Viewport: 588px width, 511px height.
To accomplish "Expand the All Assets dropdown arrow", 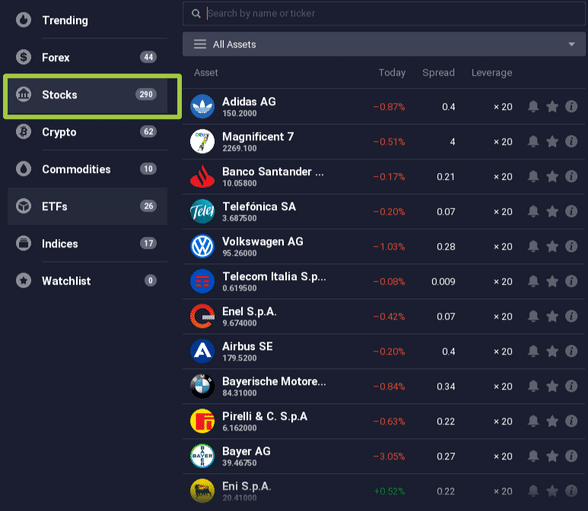I will click(571, 44).
